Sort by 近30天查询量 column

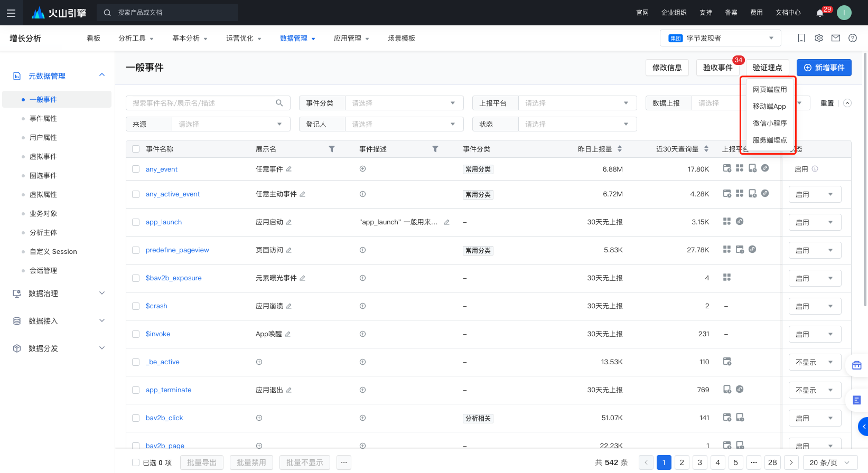tap(706, 149)
